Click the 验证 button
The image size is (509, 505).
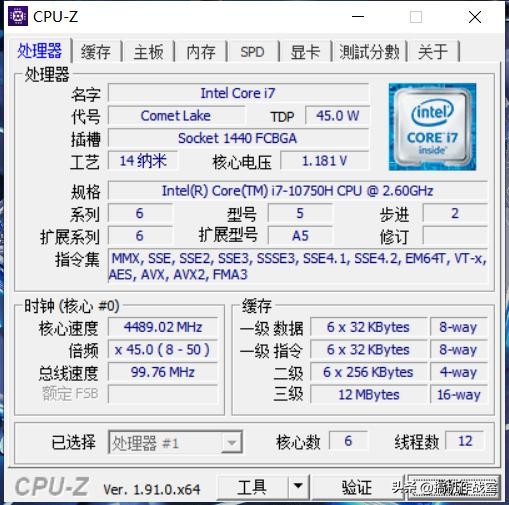pyautogui.click(x=357, y=487)
